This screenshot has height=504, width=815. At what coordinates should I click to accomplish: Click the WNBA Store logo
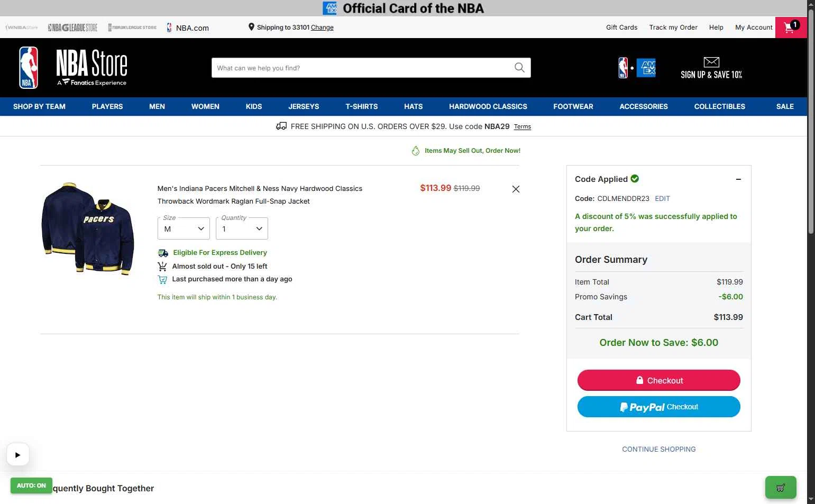click(x=22, y=28)
